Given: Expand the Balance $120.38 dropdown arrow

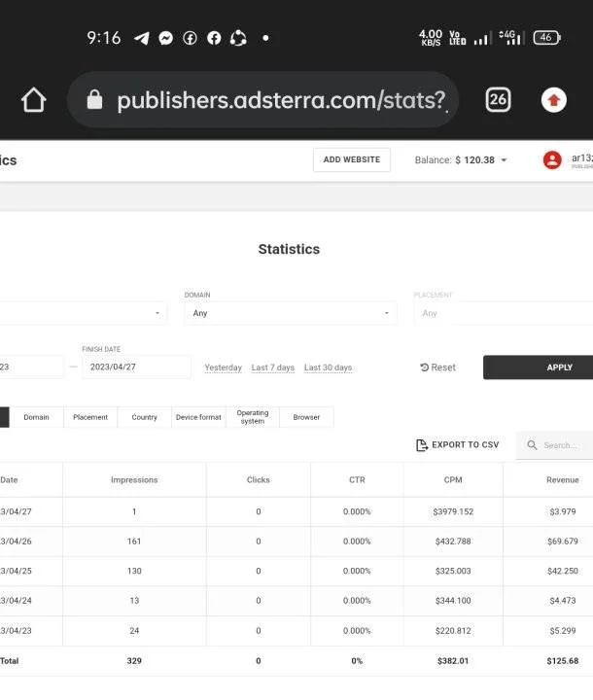Looking at the screenshot, I should click(x=504, y=159).
